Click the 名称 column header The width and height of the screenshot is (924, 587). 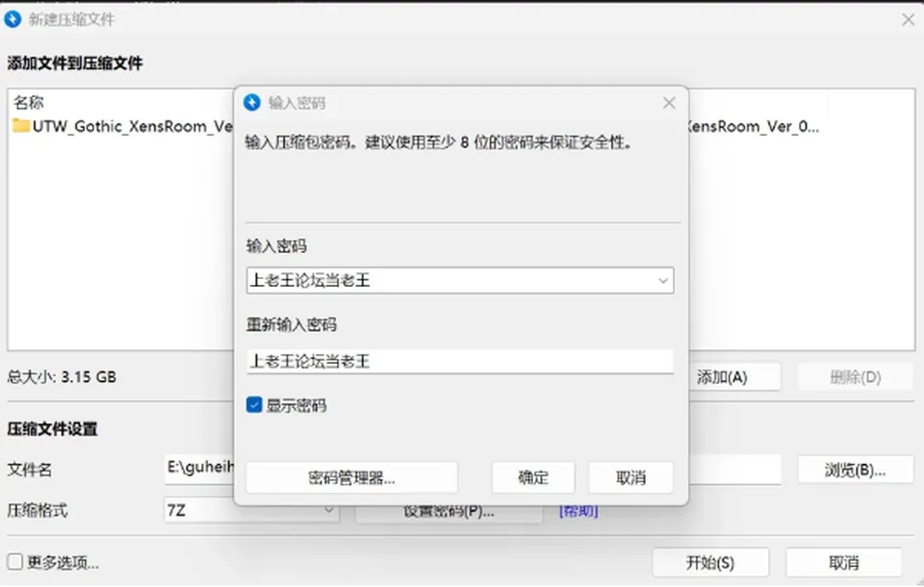click(29, 103)
